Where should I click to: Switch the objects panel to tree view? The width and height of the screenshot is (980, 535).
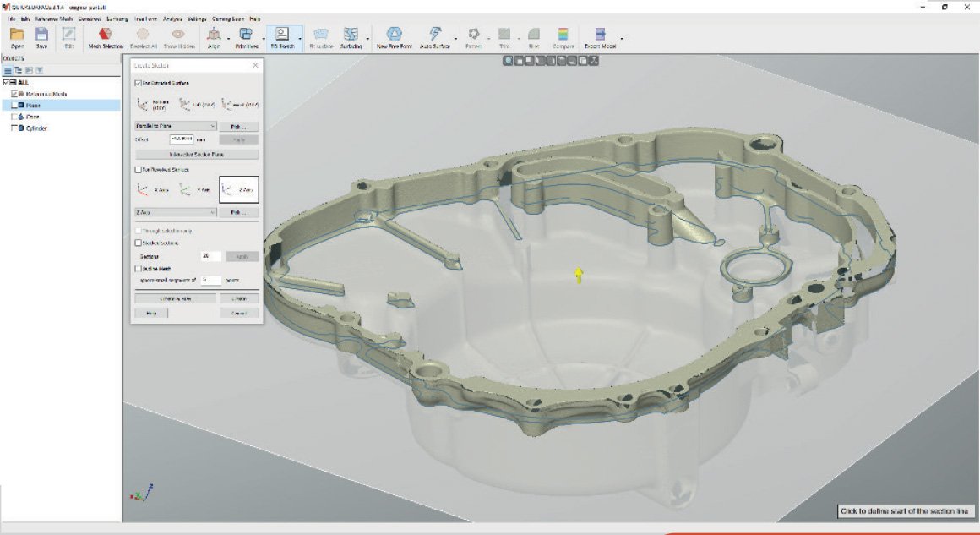pos(18,71)
